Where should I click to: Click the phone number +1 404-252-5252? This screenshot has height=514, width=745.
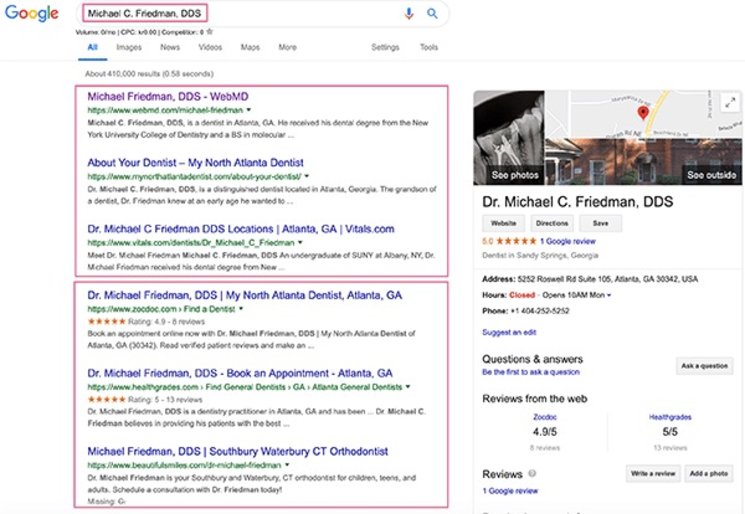coord(540,311)
